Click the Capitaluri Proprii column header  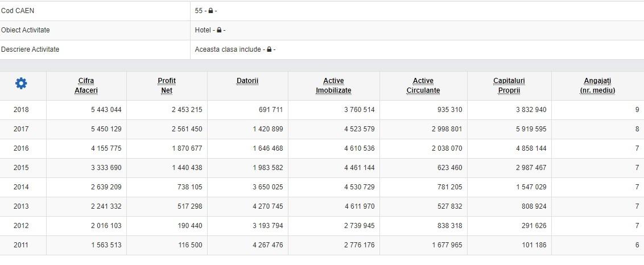tap(509, 86)
